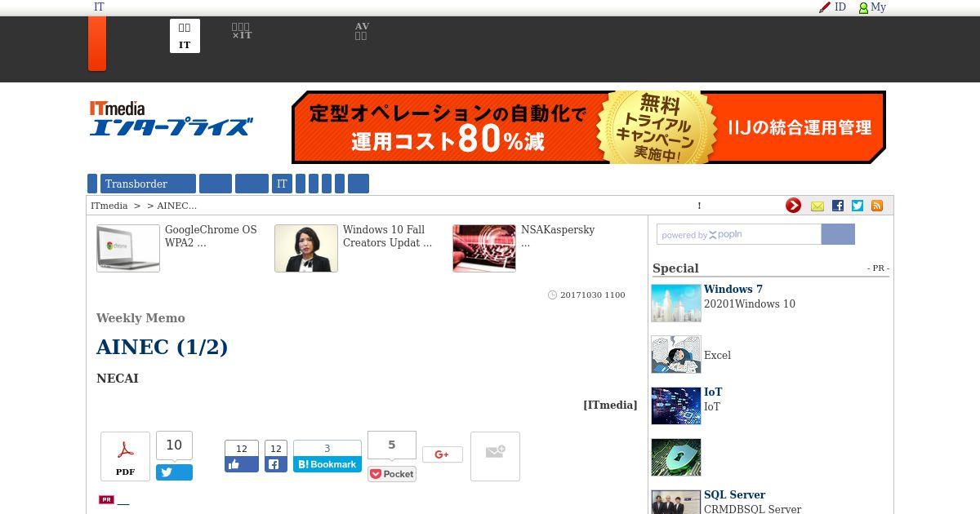980x514 pixels.
Task: Open the IoT special heading link
Action: point(713,392)
